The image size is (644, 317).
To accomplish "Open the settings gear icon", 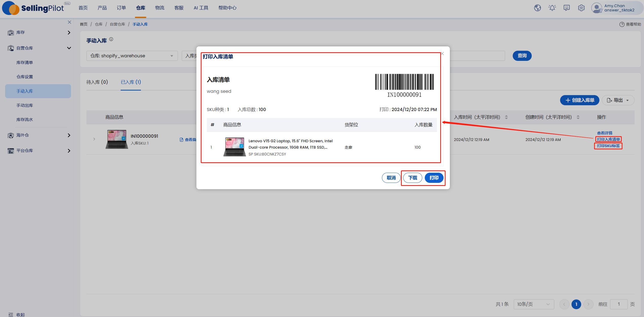I will (581, 8).
